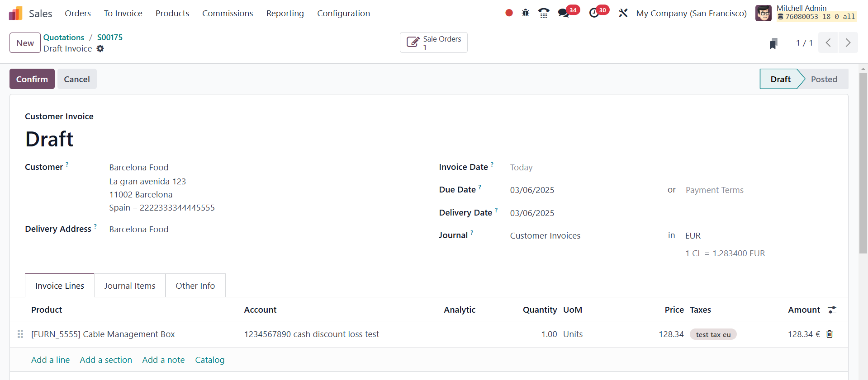Open the gear actions menu beside Draft Invoice
Image resolution: width=868 pixels, height=380 pixels.
click(x=100, y=49)
